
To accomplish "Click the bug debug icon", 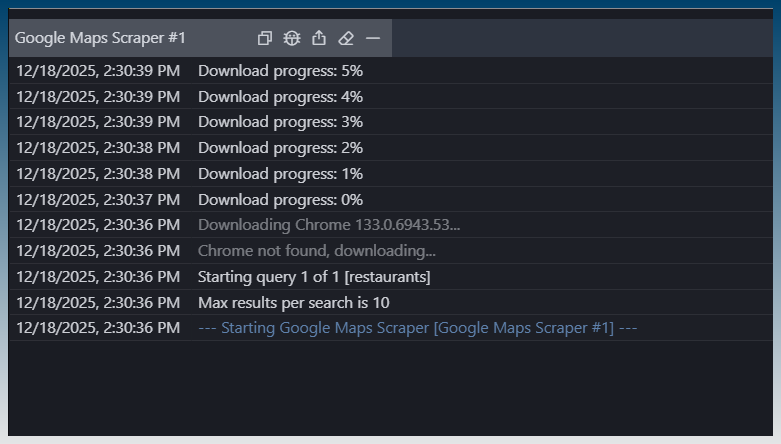I will pos(292,38).
